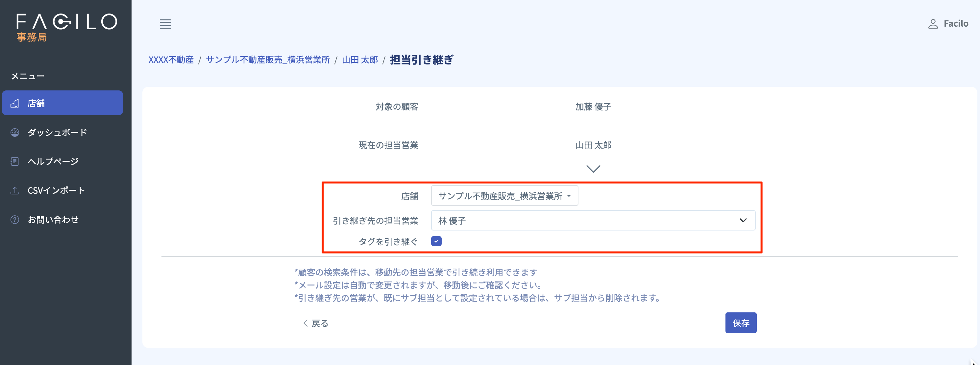Toggle the hamburger menu icon

pyautogui.click(x=165, y=24)
